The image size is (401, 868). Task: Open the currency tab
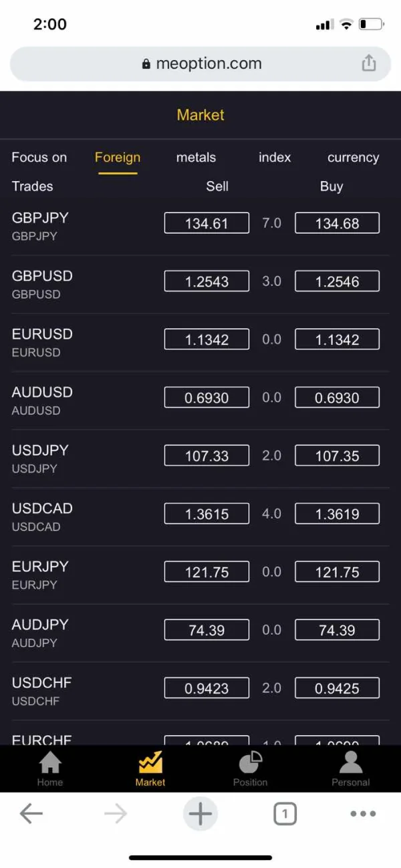click(353, 158)
